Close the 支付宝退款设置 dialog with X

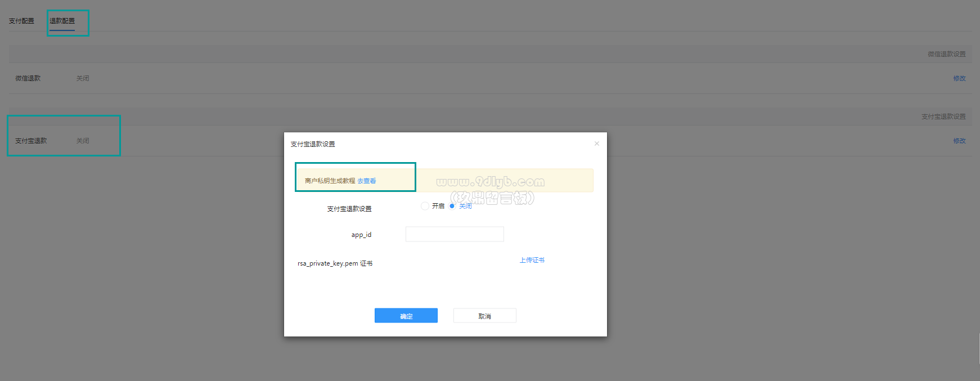point(597,144)
